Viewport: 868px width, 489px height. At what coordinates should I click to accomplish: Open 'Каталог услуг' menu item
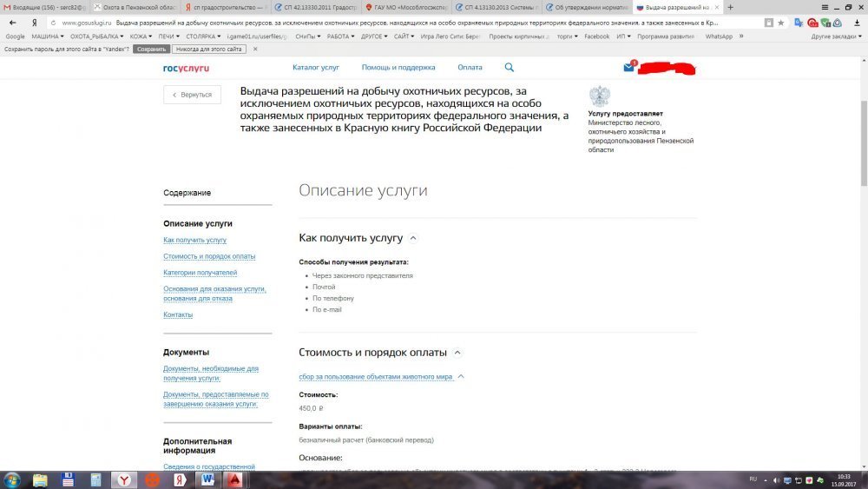click(x=316, y=68)
